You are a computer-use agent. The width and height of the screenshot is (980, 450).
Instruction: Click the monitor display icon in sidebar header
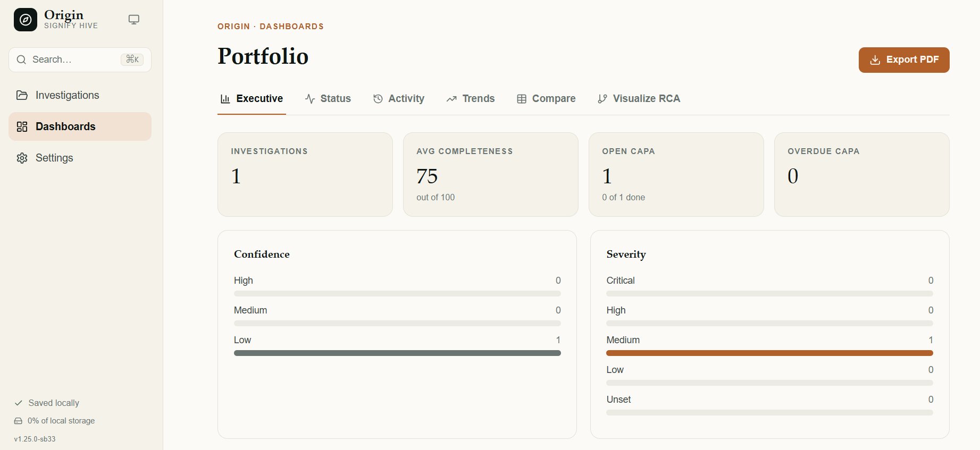coord(134,20)
